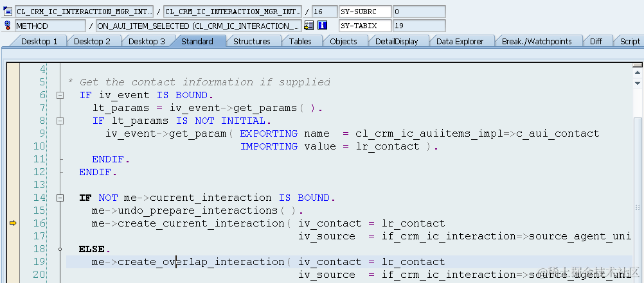This screenshot has width=644, height=283.
Task: Collapse the IF lt_params IS NOT INITIAL block
Action: point(60,121)
